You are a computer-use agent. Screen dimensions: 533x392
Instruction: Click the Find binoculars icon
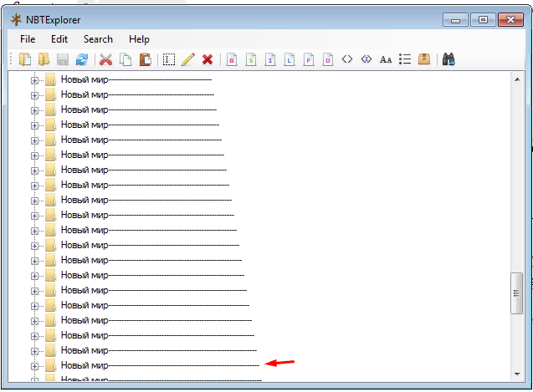448,59
